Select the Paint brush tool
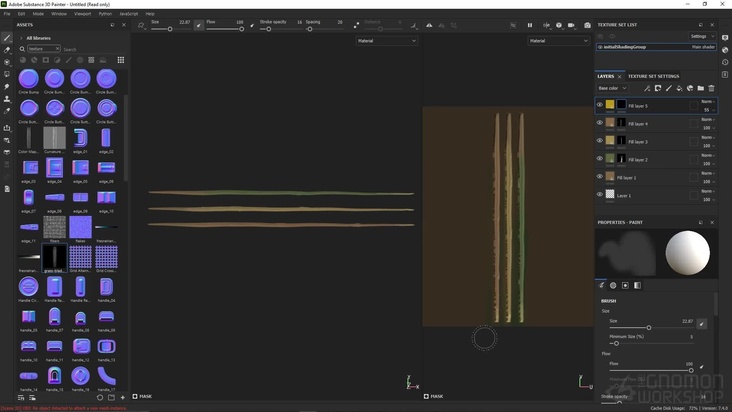Image resolution: width=732 pixels, height=412 pixels. [7, 38]
